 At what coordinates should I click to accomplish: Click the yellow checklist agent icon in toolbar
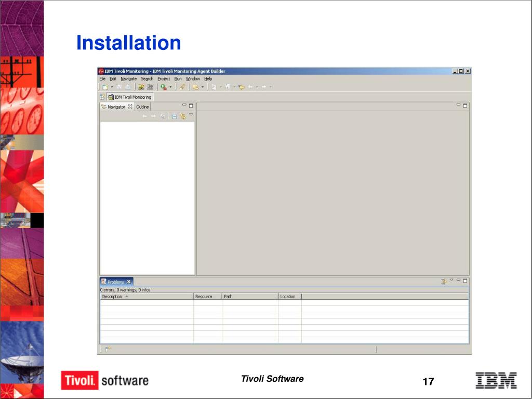click(141, 87)
